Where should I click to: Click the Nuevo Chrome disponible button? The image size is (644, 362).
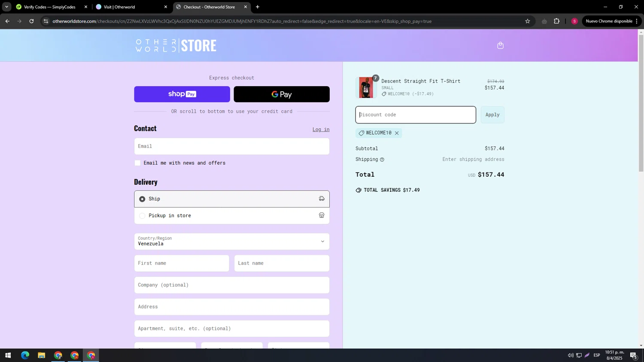coord(611,21)
